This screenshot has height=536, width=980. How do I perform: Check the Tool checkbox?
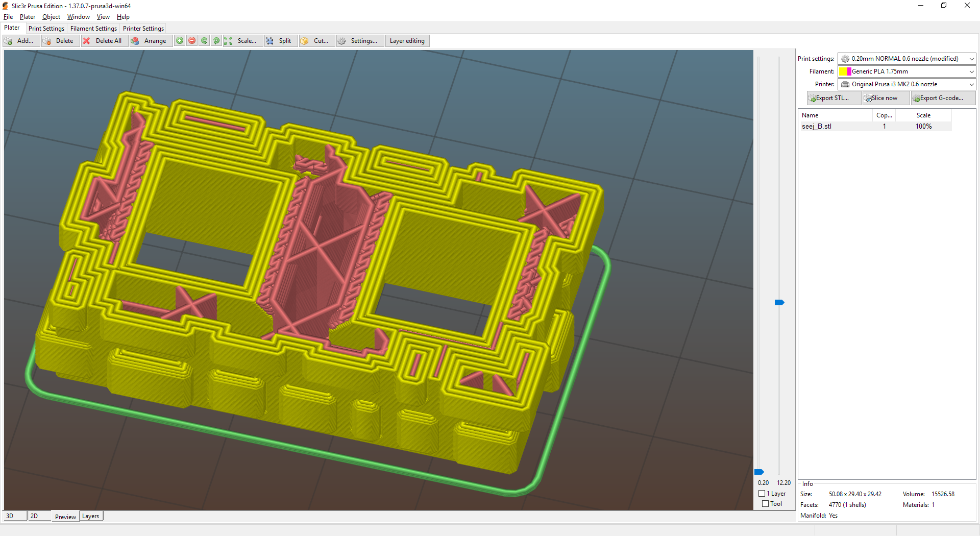[x=766, y=503]
